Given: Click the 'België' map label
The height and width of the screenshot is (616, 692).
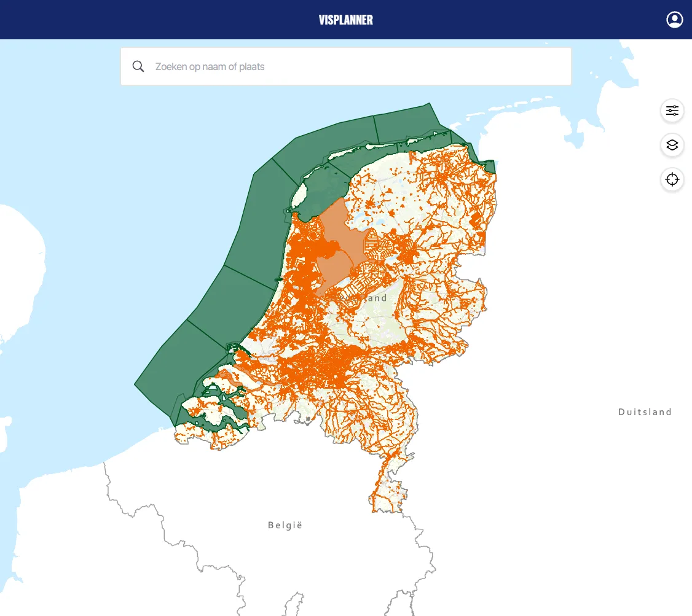Looking at the screenshot, I should pyautogui.click(x=285, y=525).
